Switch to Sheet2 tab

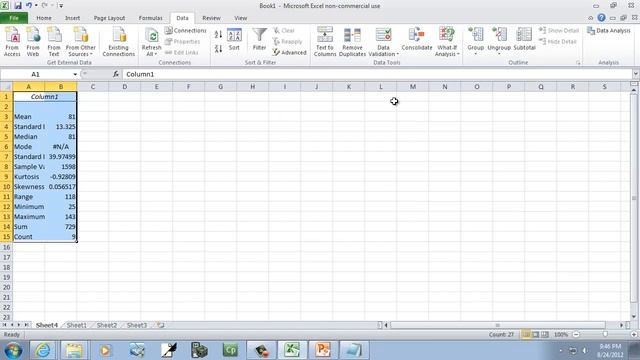point(107,325)
